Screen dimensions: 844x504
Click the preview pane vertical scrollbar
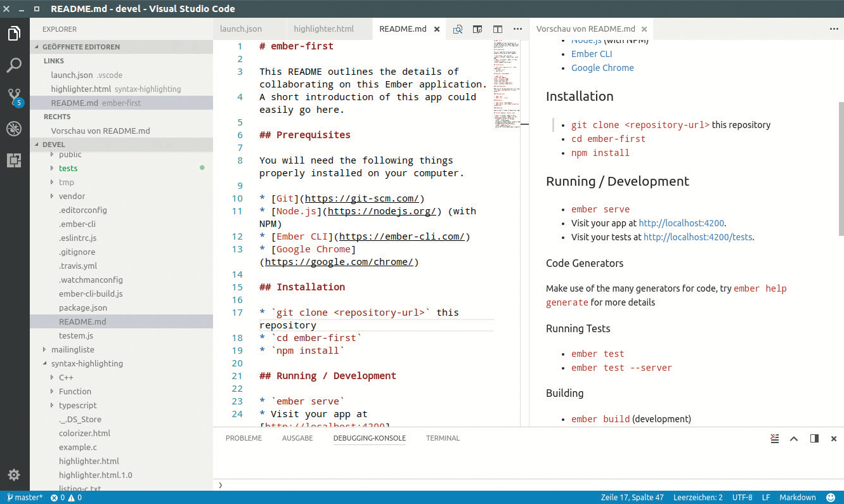(841, 168)
